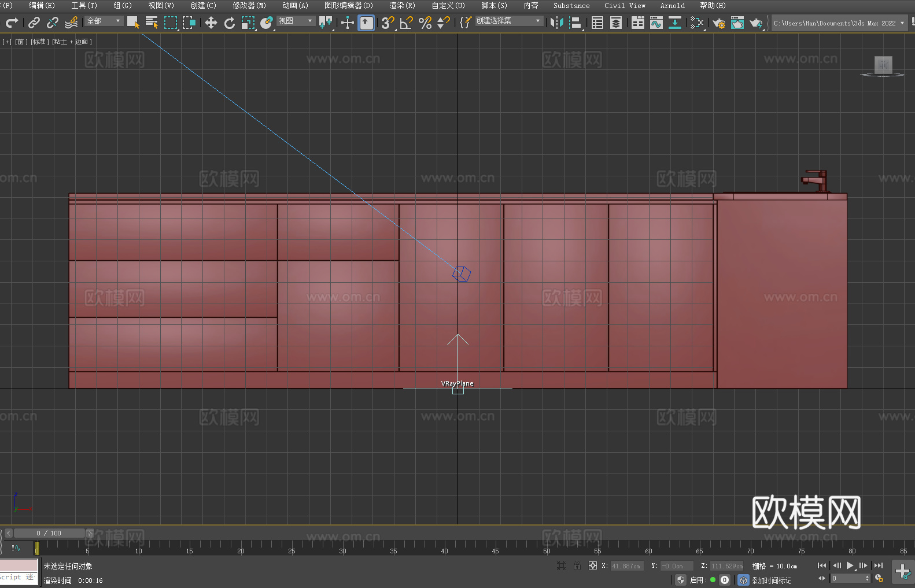The width and height of the screenshot is (915, 588).
Task: Toggle Layer Explorer icon
Action: (x=616, y=23)
